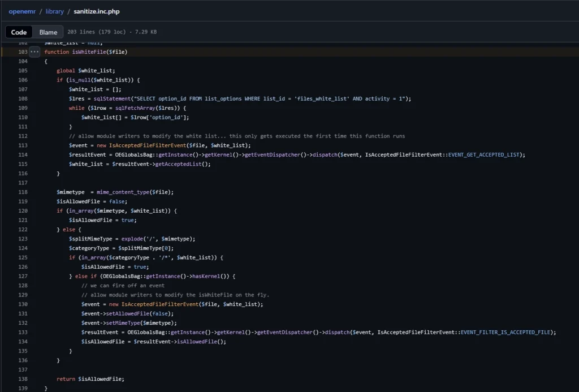Click the '203 lines (179 loc) · 7.29 KB' file info
Viewport: 579px width, 392px height.
tap(112, 32)
